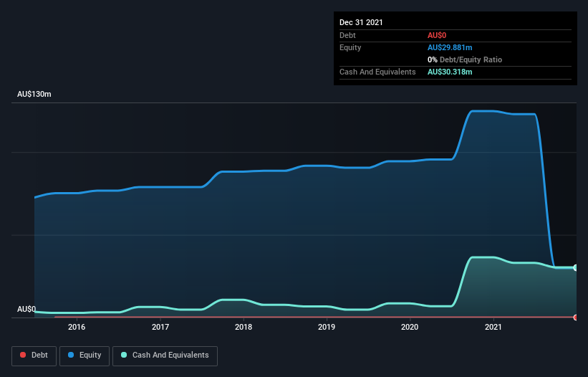Click the Dec 31 2021 tooltip date

(361, 22)
